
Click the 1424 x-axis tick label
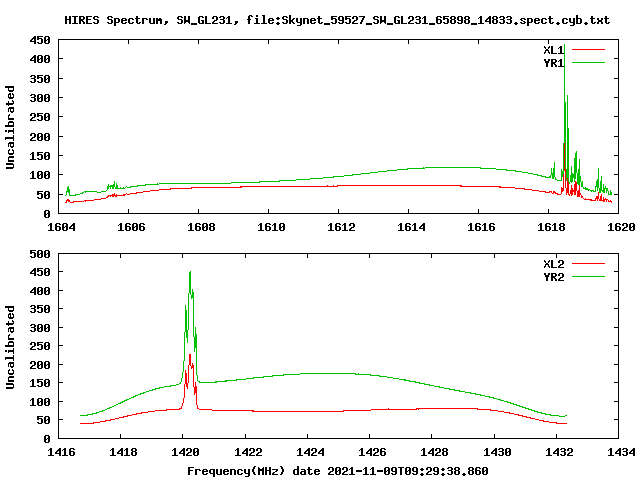(310, 452)
